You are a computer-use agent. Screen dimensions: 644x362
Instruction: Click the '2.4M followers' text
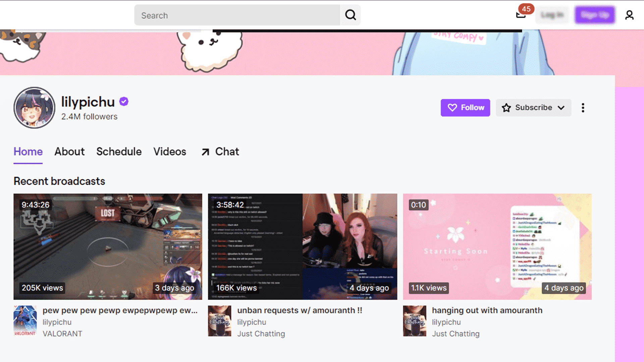click(89, 117)
